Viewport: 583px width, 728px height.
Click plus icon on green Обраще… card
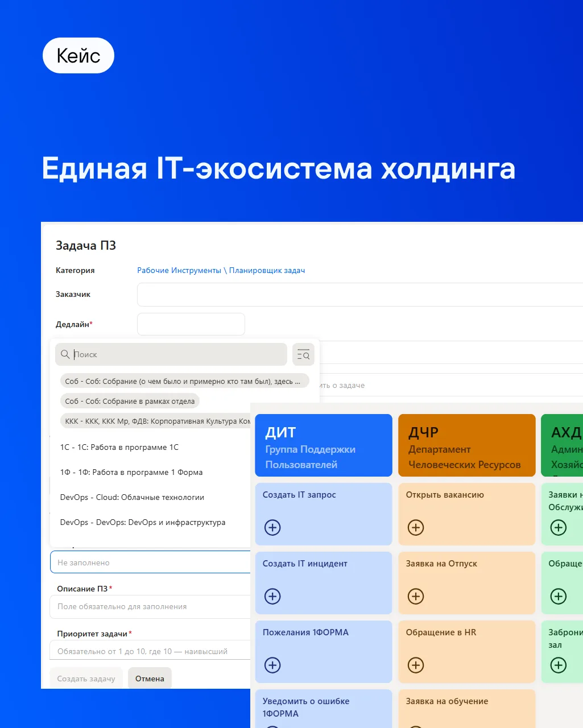click(559, 596)
